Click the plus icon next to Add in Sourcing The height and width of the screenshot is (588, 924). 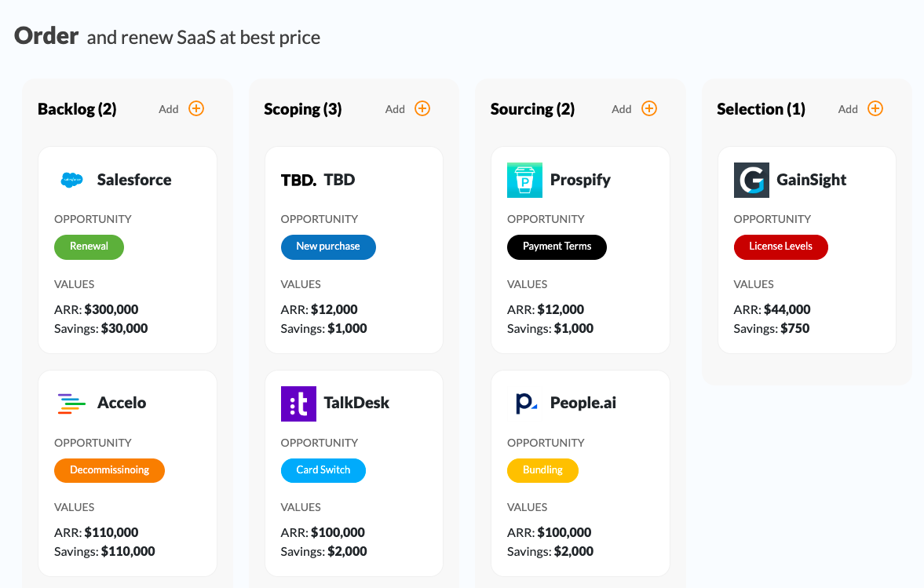tap(649, 108)
